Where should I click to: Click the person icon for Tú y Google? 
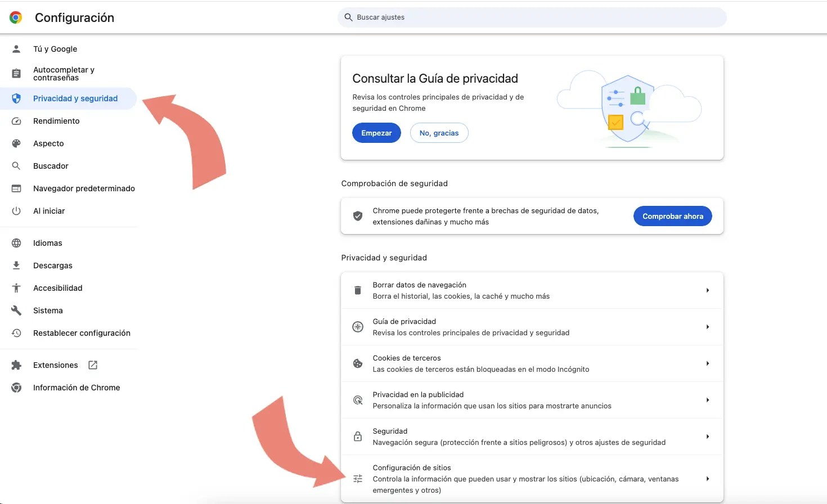16,49
